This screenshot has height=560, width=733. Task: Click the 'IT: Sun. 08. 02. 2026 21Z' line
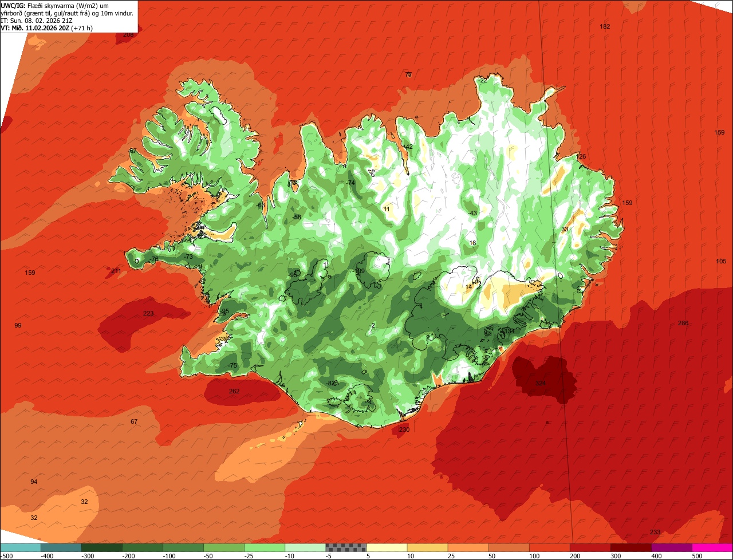37,21
